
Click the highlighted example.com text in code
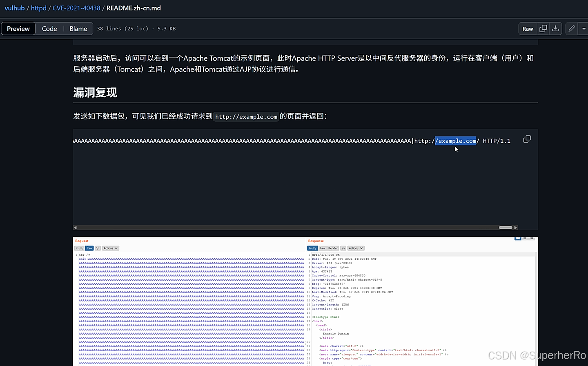[x=456, y=141]
